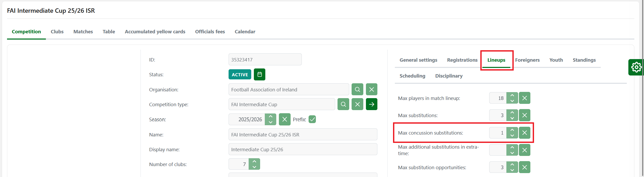Viewport: 644px width, 177px height.
Task: Click the search icon for Organisation field
Action: (x=357, y=90)
